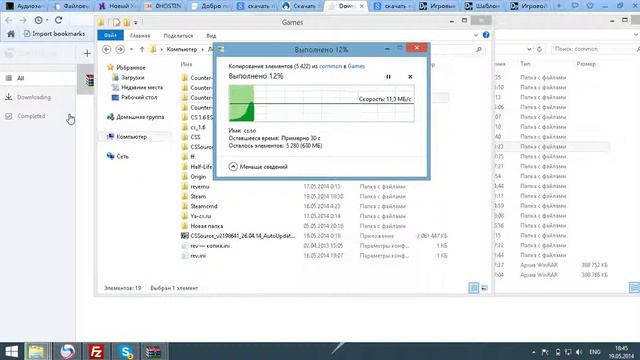Select the rev.ini file
Image resolution: width=640 pixels, height=360 pixels.
(194, 256)
